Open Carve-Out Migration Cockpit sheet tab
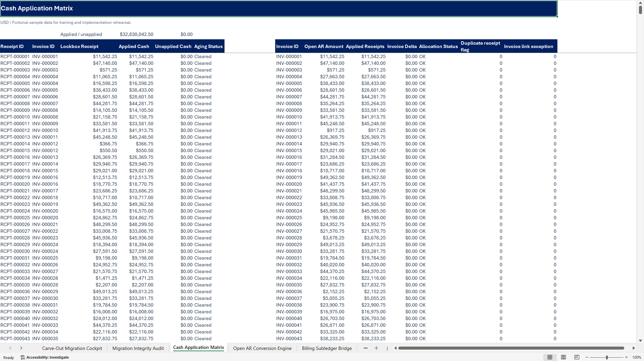Viewport: 644px width, 361px height. tap(72, 348)
